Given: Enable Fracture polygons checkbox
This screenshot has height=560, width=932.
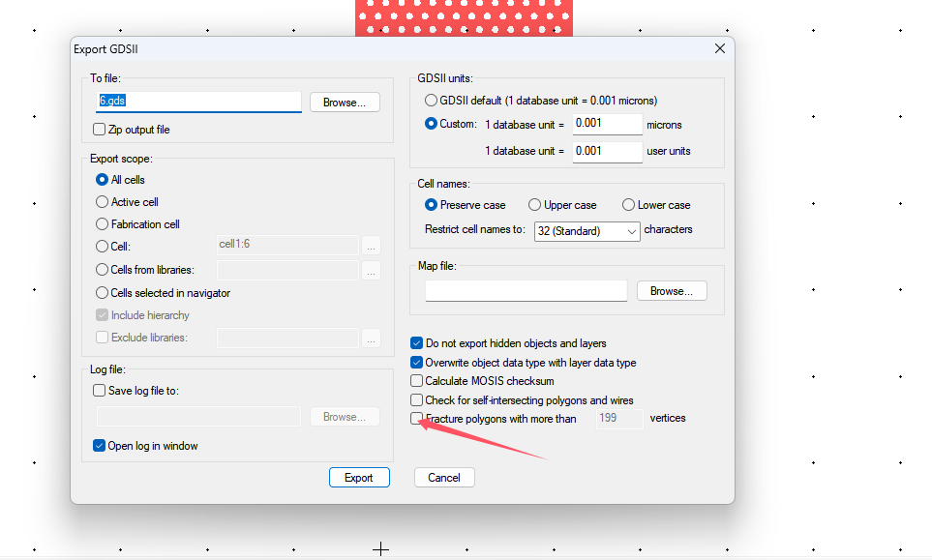Looking at the screenshot, I should [x=417, y=418].
